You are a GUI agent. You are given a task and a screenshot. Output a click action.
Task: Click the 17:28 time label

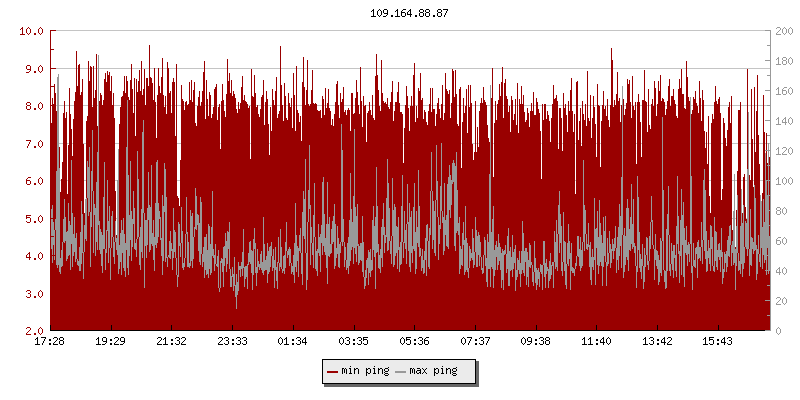50,342
